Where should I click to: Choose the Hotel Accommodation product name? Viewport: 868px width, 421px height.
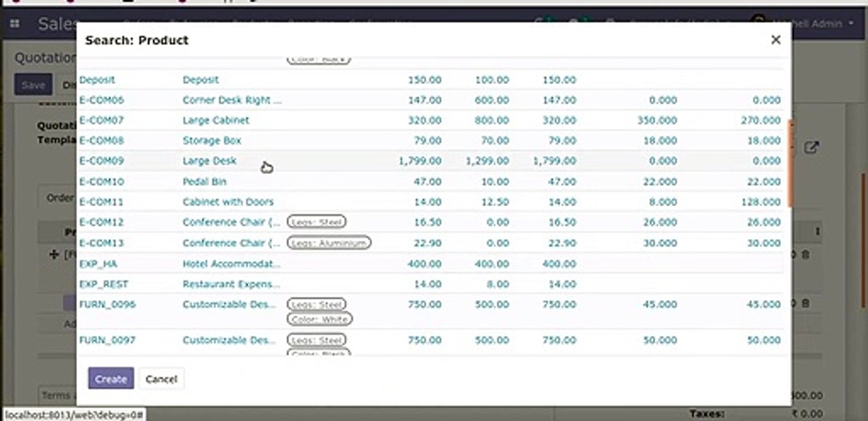tap(231, 264)
